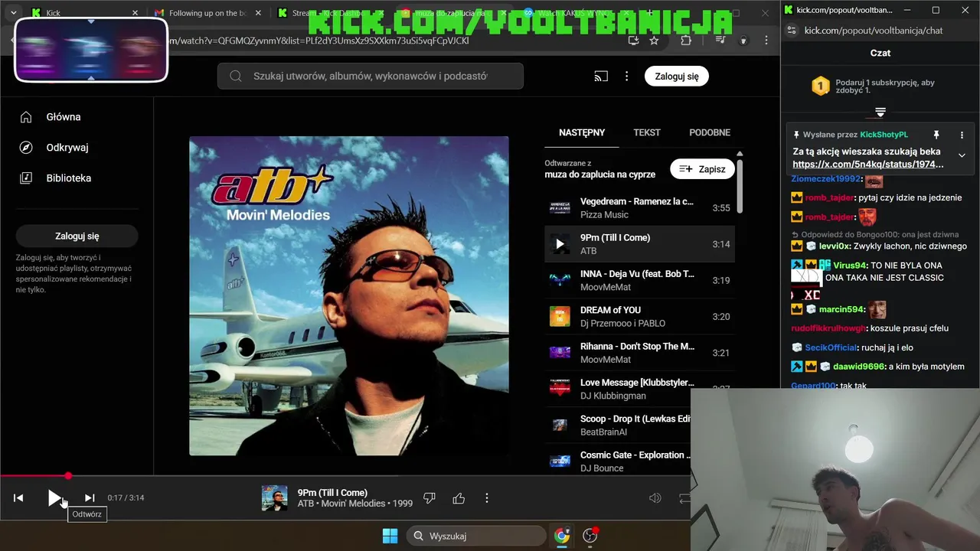Click the install app icon in address bar

633,41
